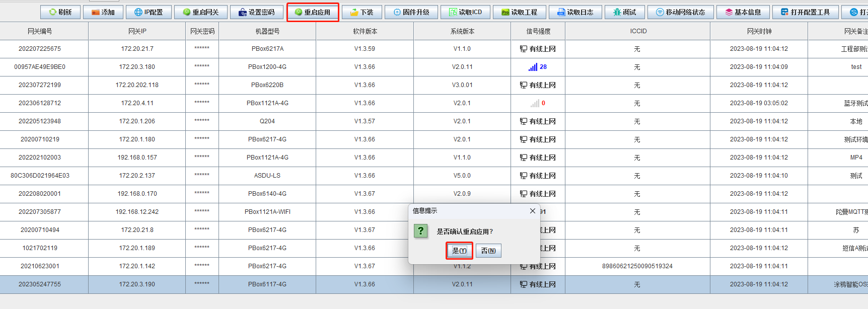Click ICCID value 89860621250090519324
This screenshot has height=309, width=868.
(x=637, y=266)
